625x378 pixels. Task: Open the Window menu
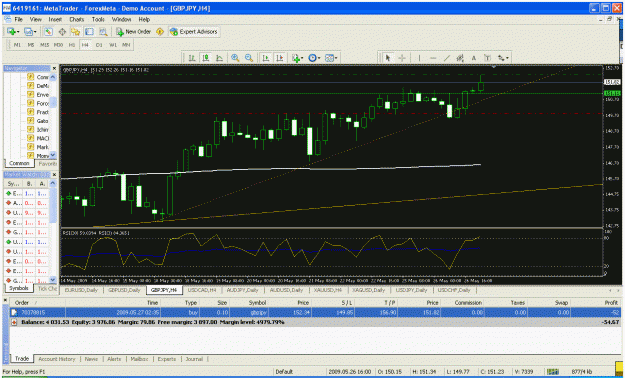[x=121, y=19]
